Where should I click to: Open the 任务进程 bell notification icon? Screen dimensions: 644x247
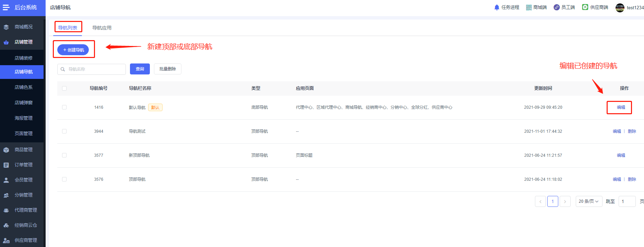(x=497, y=8)
